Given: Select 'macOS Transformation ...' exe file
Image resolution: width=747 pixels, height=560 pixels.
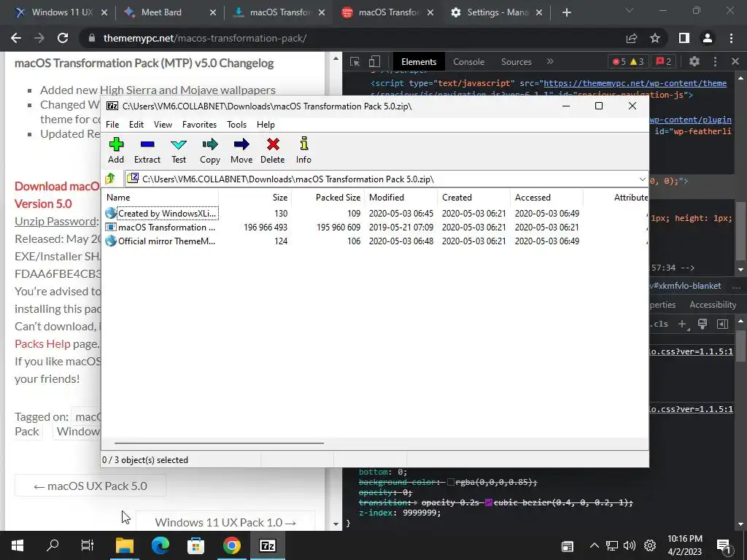Looking at the screenshot, I should 376,227.
